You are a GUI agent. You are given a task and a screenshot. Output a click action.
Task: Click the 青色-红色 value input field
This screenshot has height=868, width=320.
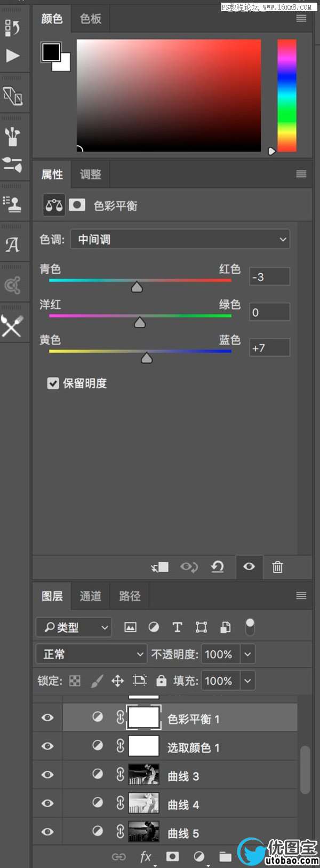(x=270, y=277)
